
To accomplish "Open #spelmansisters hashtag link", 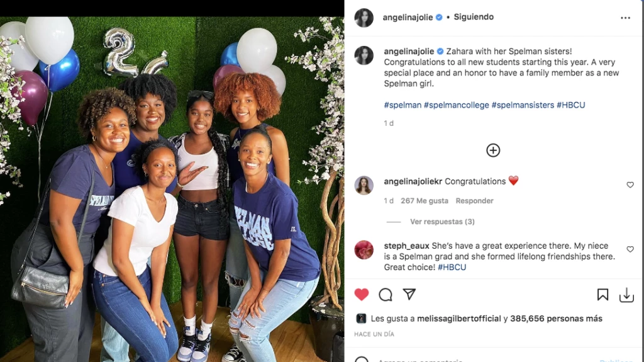I will (x=523, y=105).
